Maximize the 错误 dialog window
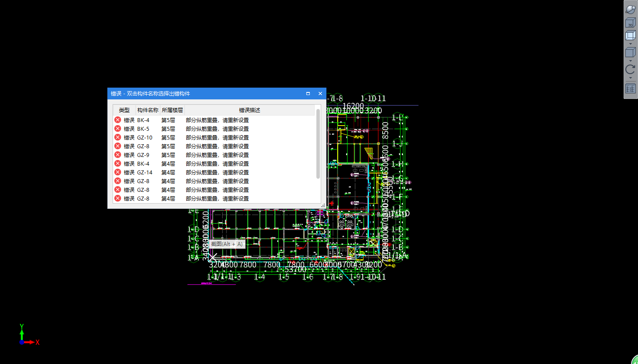Image resolution: width=638 pixels, height=364 pixels. pyautogui.click(x=308, y=93)
